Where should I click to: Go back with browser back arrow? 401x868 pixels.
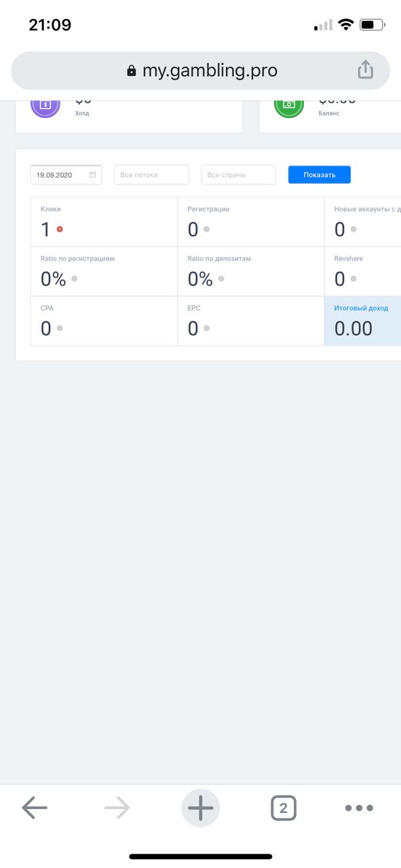tap(35, 808)
